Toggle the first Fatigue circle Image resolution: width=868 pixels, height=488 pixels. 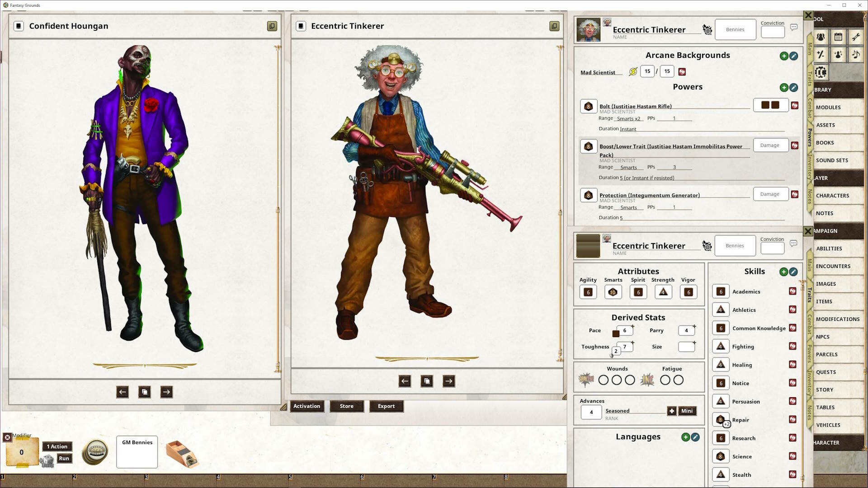click(x=665, y=380)
